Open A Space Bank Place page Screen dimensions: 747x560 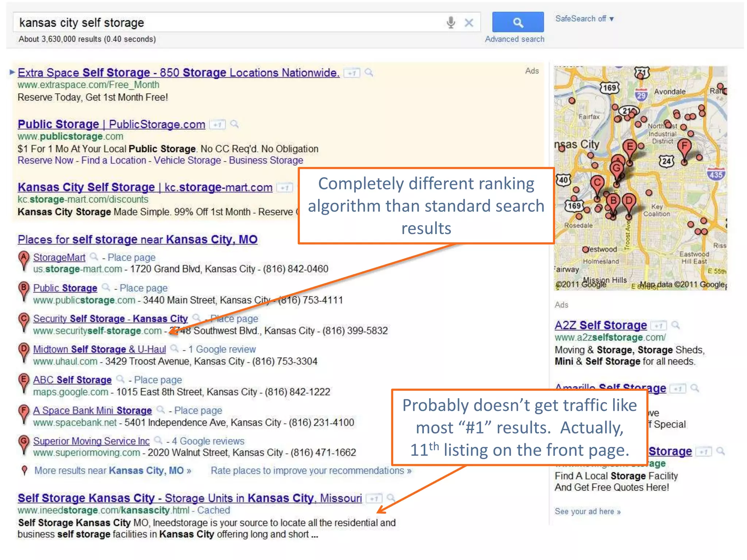pos(198,411)
